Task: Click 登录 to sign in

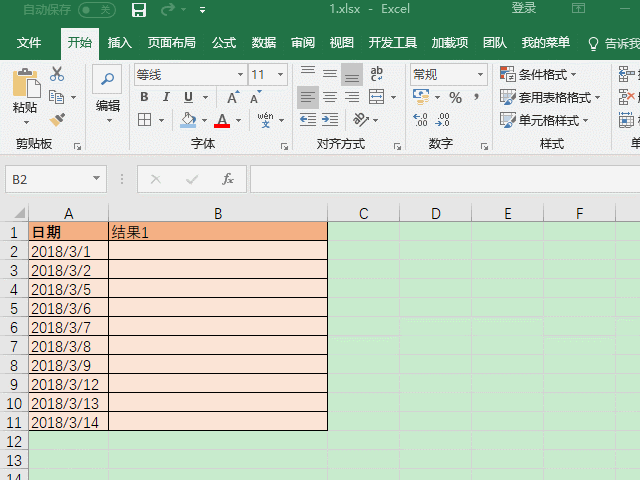Action: (524, 9)
